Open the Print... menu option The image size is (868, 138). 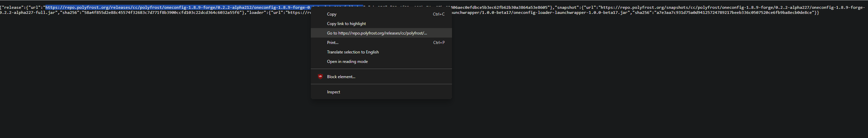pyautogui.click(x=333, y=43)
